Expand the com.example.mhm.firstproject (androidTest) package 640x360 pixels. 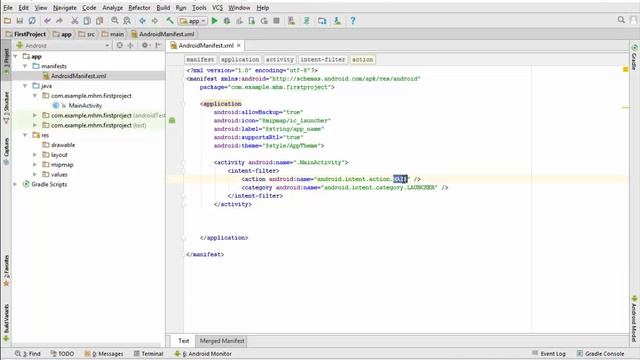pyautogui.click(x=35, y=116)
